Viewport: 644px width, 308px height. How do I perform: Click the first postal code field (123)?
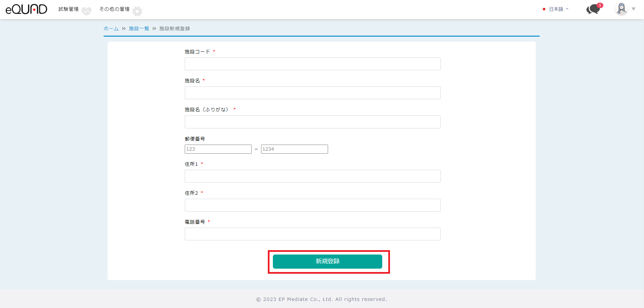coord(218,149)
